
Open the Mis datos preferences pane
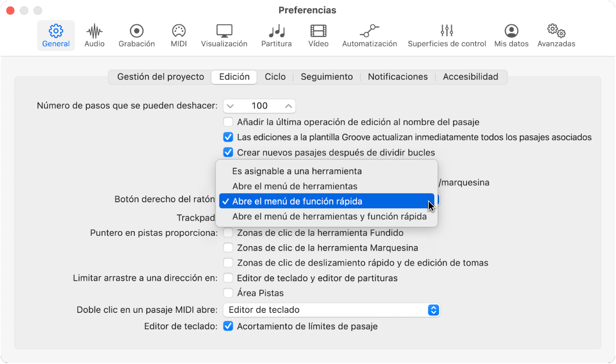(511, 36)
